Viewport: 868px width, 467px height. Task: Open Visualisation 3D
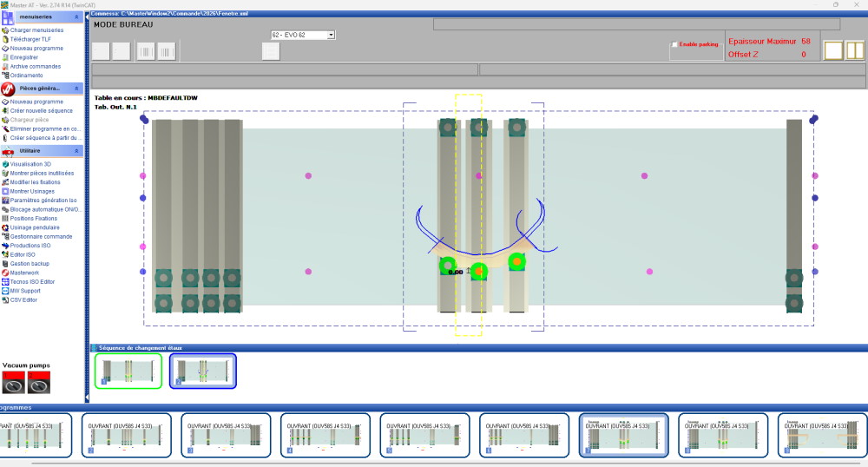pos(30,164)
